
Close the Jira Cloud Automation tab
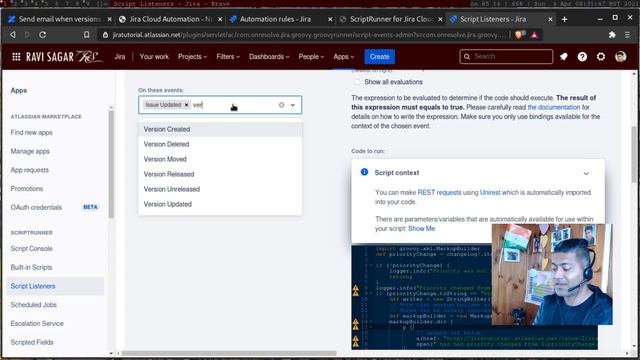click(x=220, y=19)
